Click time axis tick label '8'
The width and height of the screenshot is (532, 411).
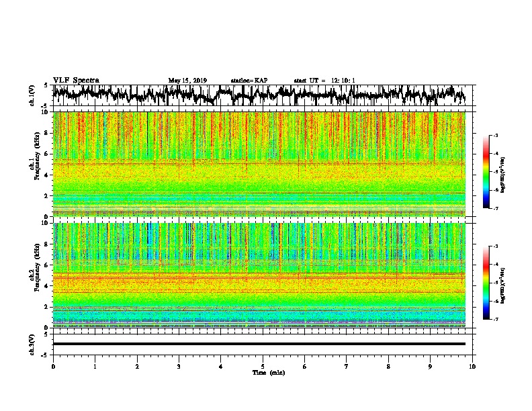point(388,367)
